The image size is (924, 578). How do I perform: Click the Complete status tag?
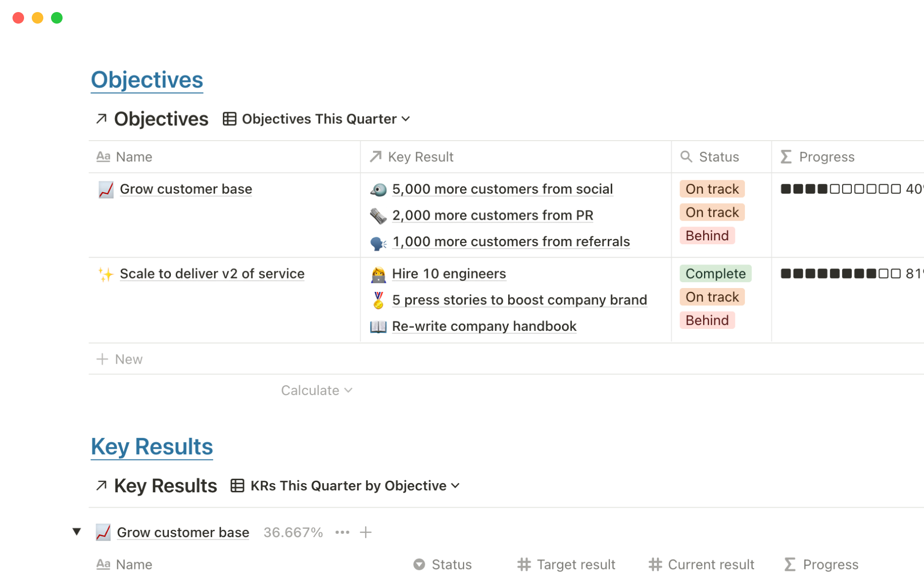click(715, 274)
